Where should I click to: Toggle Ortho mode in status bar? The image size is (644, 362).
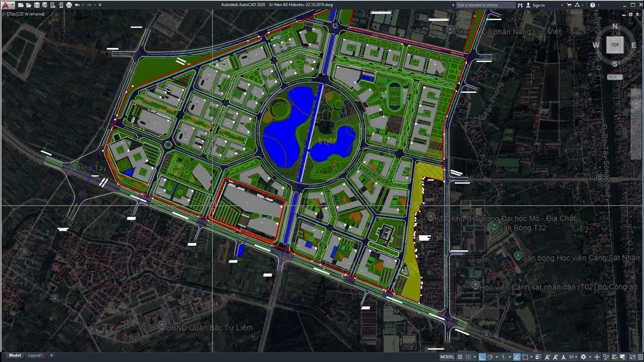(482, 356)
